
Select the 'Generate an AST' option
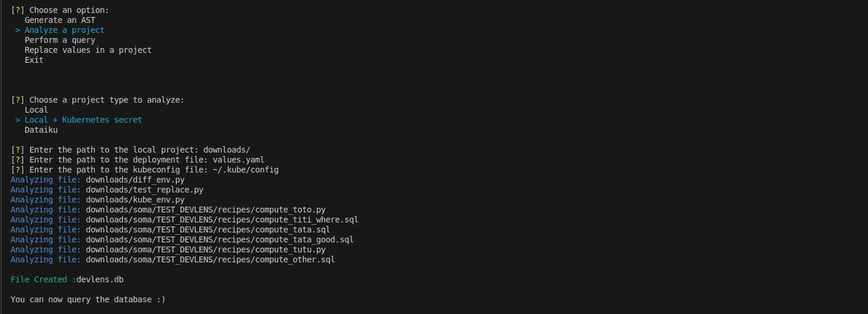pyautogui.click(x=60, y=20)
